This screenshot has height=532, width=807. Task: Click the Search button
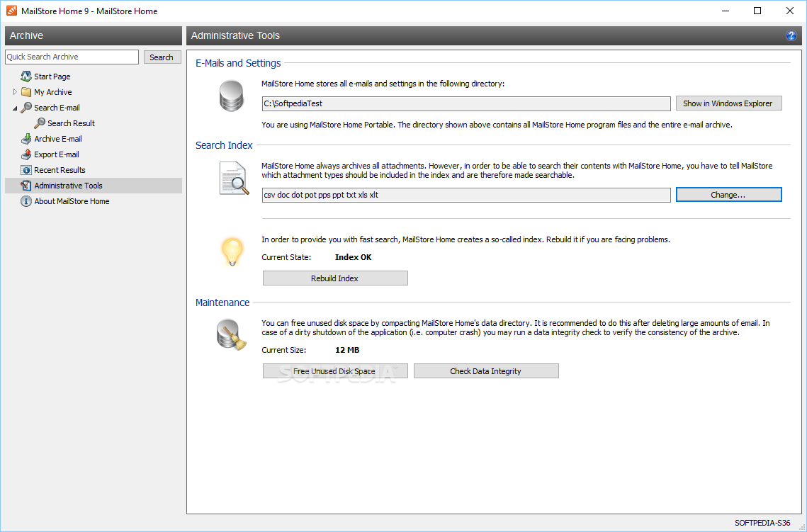pyautogui.click(x=162, y=57)
